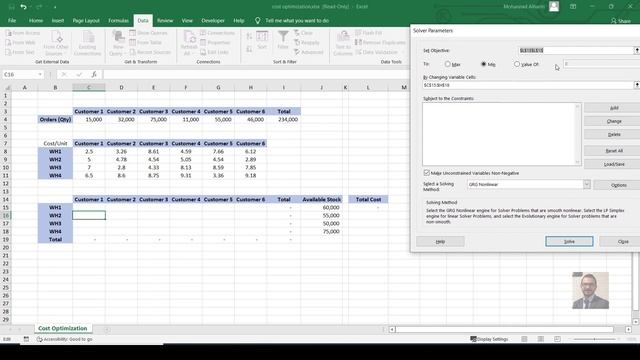
Task: Switch to the Home tab
Action: coord(36,20)
